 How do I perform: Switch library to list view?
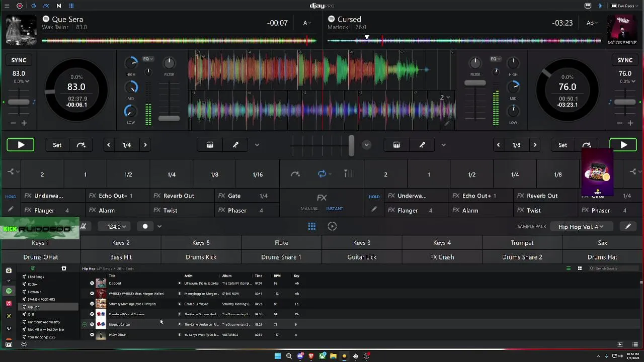click(569, 268)
